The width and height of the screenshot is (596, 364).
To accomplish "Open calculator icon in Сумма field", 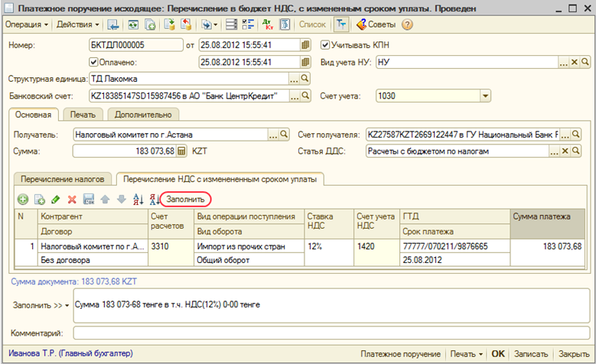I will coord(181,151).
